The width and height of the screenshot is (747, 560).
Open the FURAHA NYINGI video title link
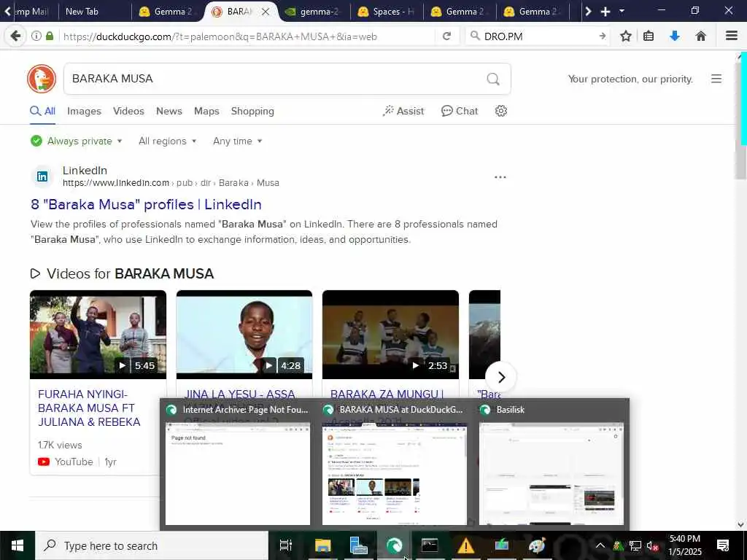(x=89, y=408)
